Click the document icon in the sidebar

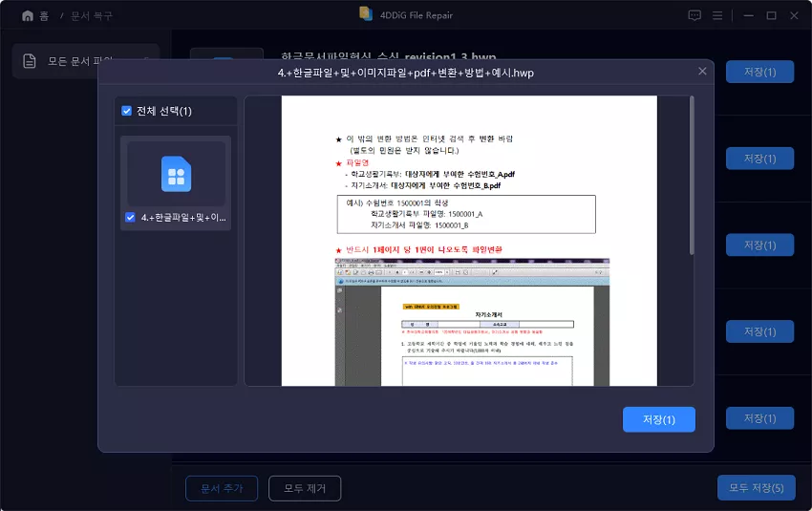(x=30, y=61)
